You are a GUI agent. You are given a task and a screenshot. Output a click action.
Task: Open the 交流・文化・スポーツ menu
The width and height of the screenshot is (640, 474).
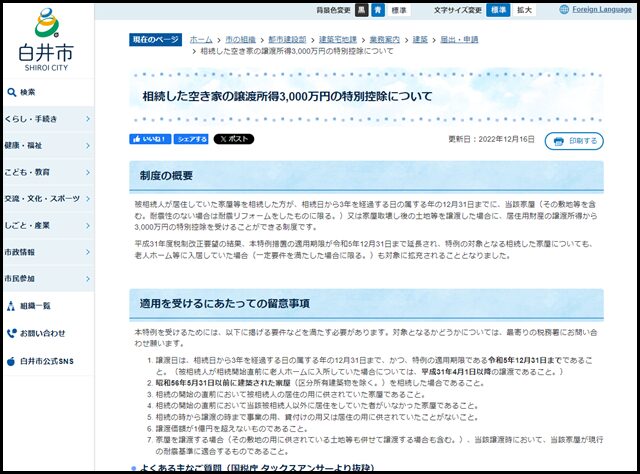tap(48, 199)
